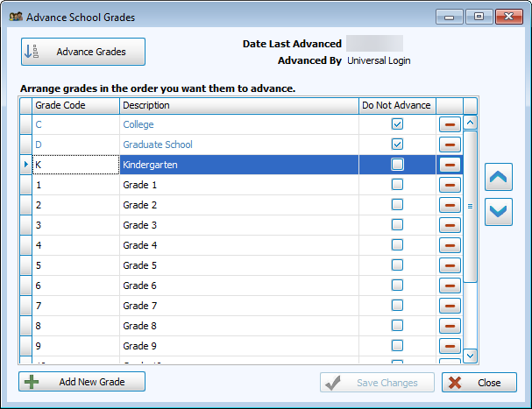
Task: Click the Grade Code column header
Action: (75, 105)
